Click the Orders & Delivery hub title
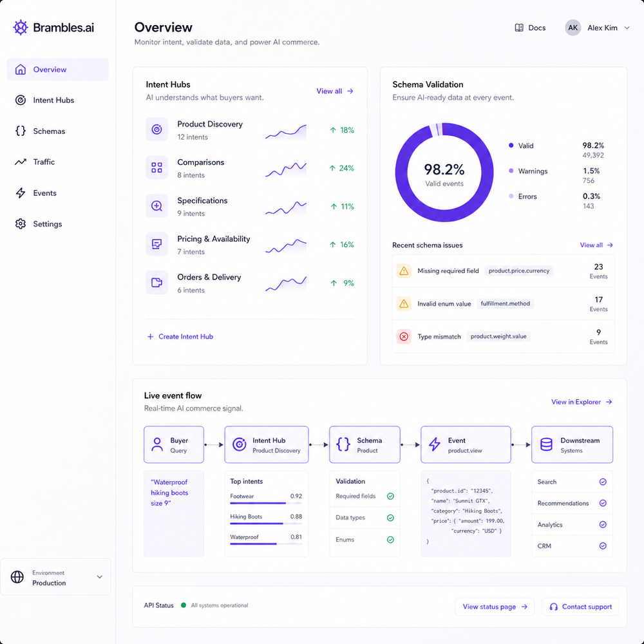 (209, 277)
